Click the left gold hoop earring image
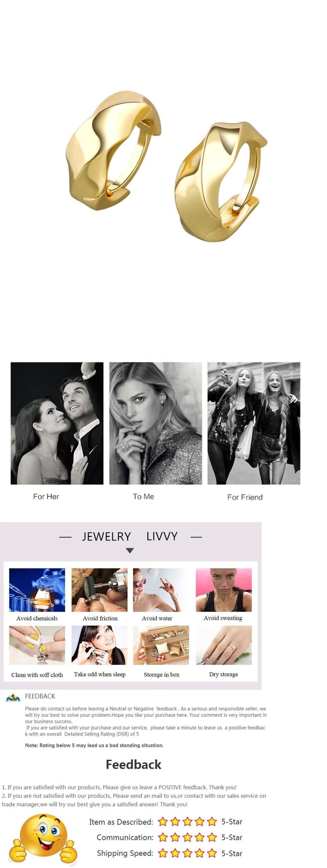The width and height of the screenshot is (327, 868). 113,151
